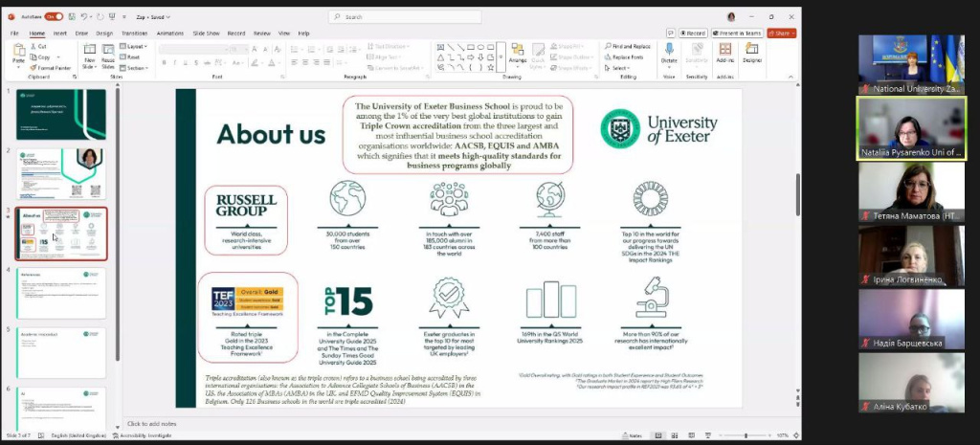Click the Redo icon in the title bar
Viewport: 980px width, 445px height.
(100, 17)
